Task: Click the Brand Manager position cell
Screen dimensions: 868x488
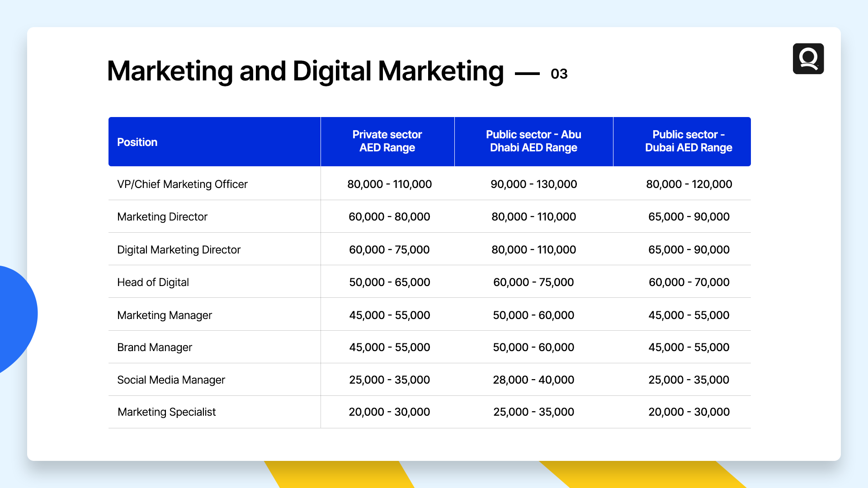Action: [155, 347]
